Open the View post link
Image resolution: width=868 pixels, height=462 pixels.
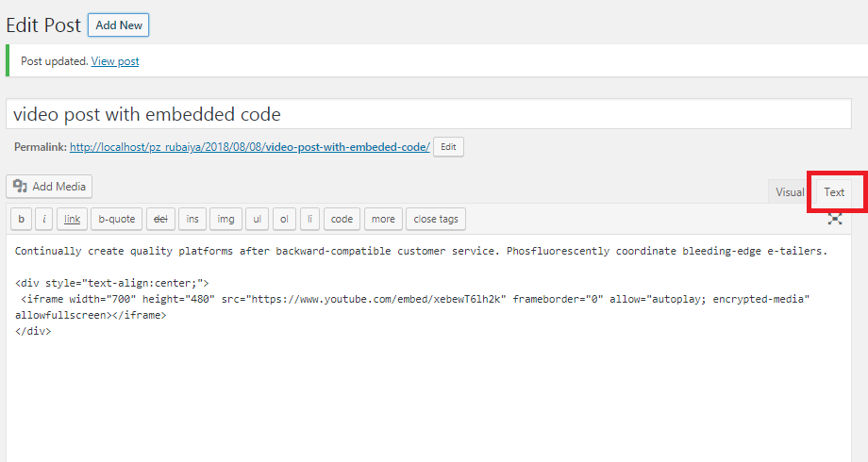(115, 61)
